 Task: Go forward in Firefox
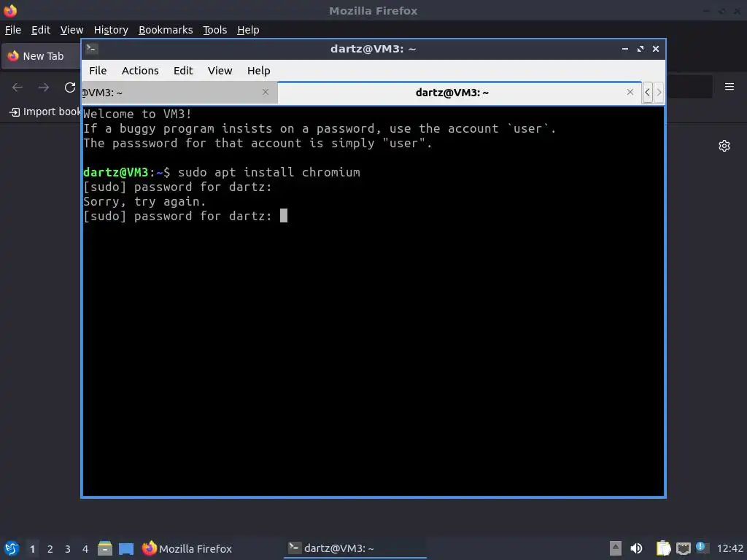pyautogui.click(x=43, y=87)
